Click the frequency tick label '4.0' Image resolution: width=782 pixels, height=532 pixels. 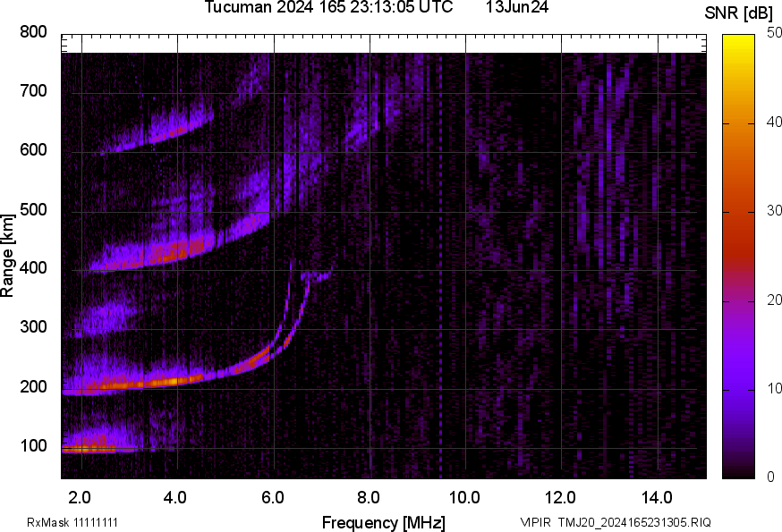(175, 497)
